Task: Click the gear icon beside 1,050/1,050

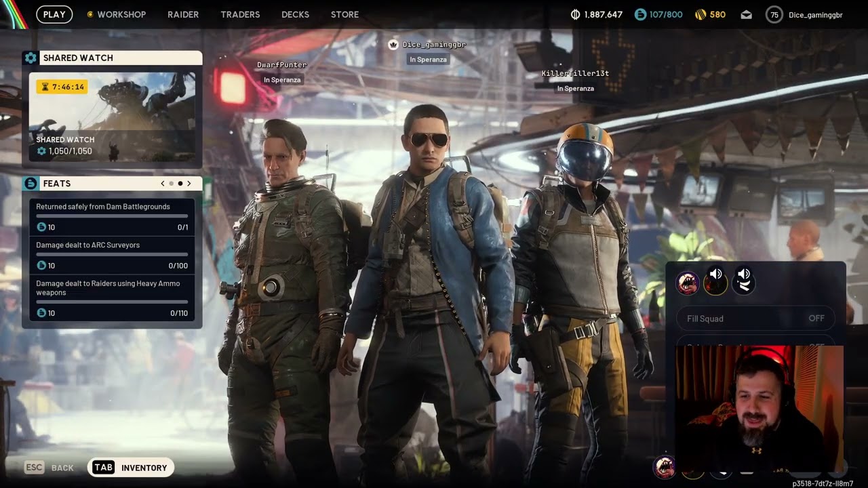Action: click(41, 151)
